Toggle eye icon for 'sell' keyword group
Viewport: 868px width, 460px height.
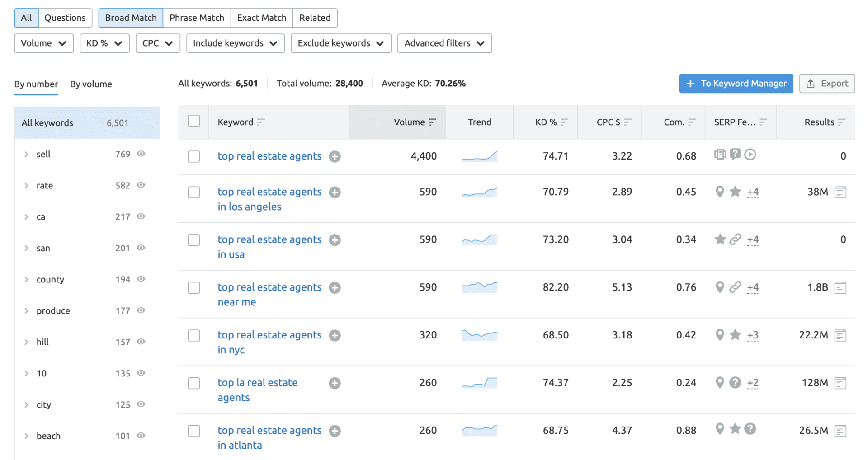[x=141, y=154]
